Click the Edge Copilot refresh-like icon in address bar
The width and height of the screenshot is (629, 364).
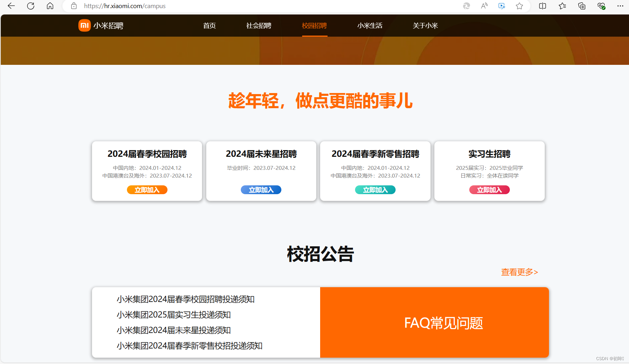click(466, 6)
